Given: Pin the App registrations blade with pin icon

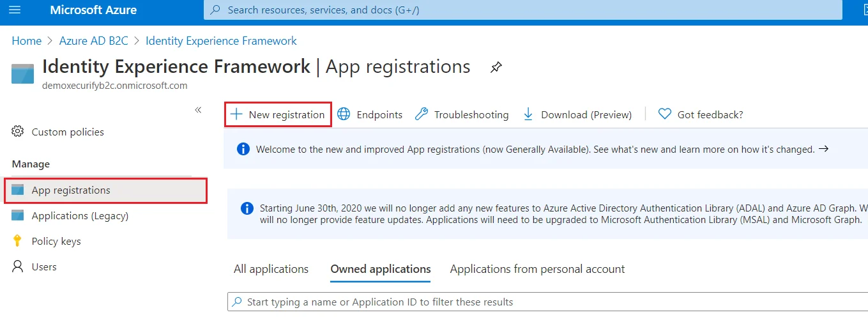Looking at the screenshot, I should click(x=496, y=67).
